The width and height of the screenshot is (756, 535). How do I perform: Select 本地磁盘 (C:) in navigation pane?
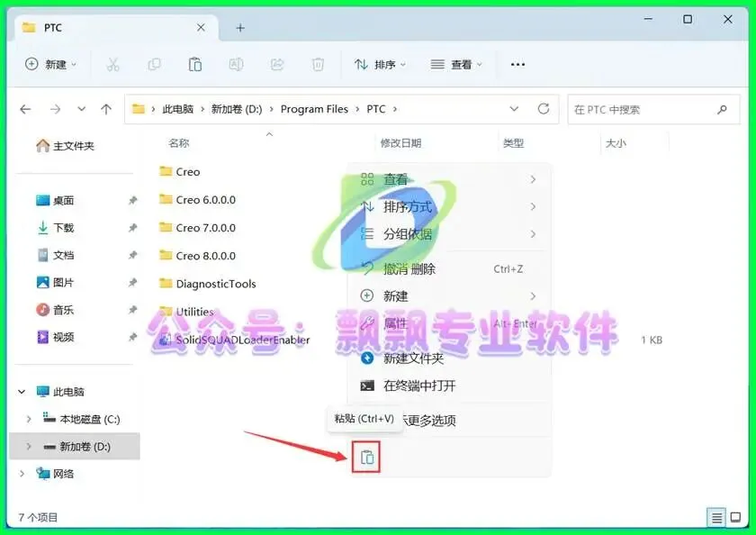click(81, 419)
